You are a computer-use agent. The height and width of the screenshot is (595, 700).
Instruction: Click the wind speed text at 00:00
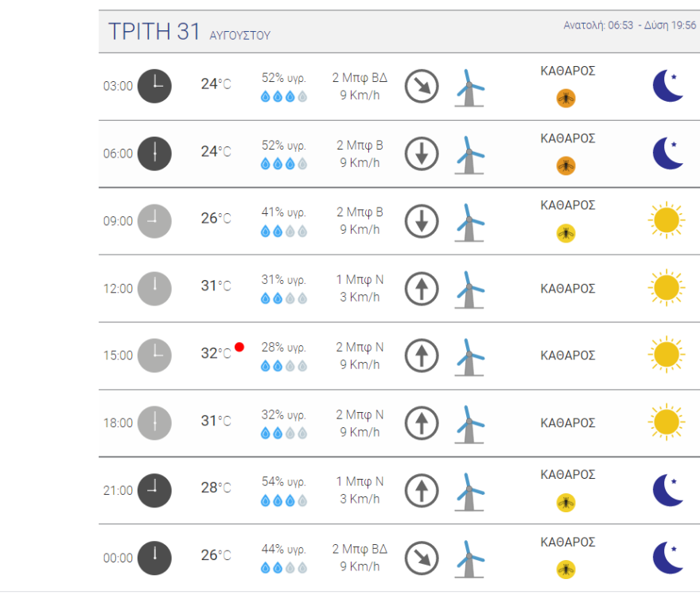tap(360, 566)
